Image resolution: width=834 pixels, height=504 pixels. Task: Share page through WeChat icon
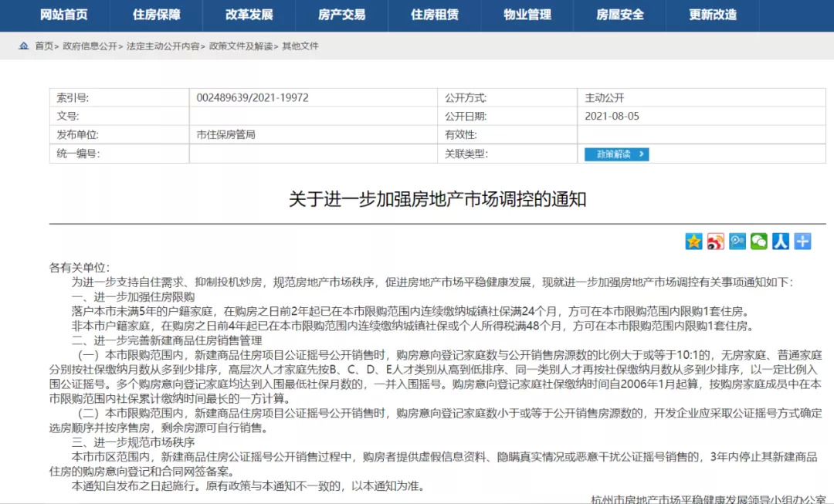[759, 242]
